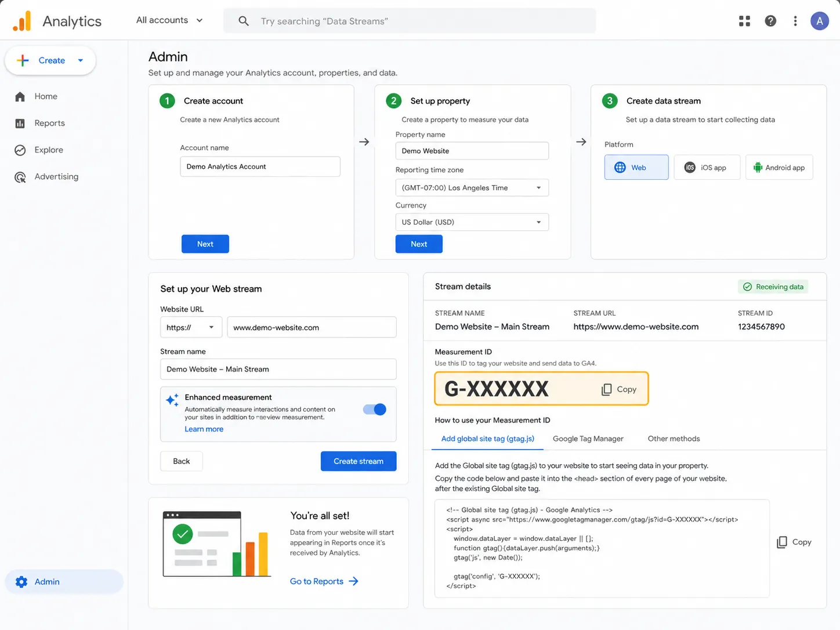
Task: Open Admin in the sidebar
Action: tap(64, 582)
